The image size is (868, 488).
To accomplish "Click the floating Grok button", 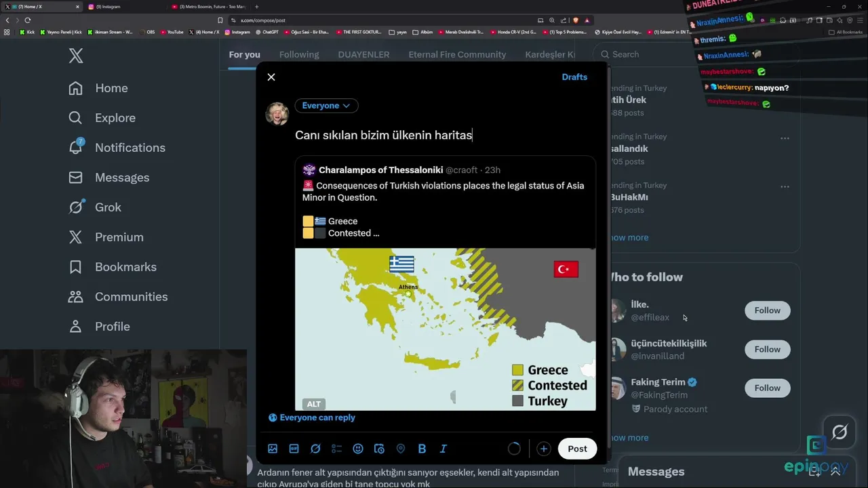I will coord(840,432).
